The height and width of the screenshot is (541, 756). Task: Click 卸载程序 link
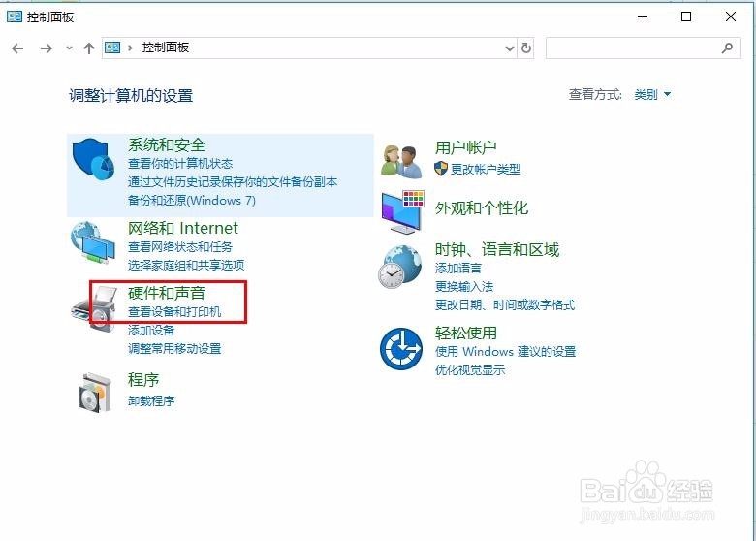(151, 401)
